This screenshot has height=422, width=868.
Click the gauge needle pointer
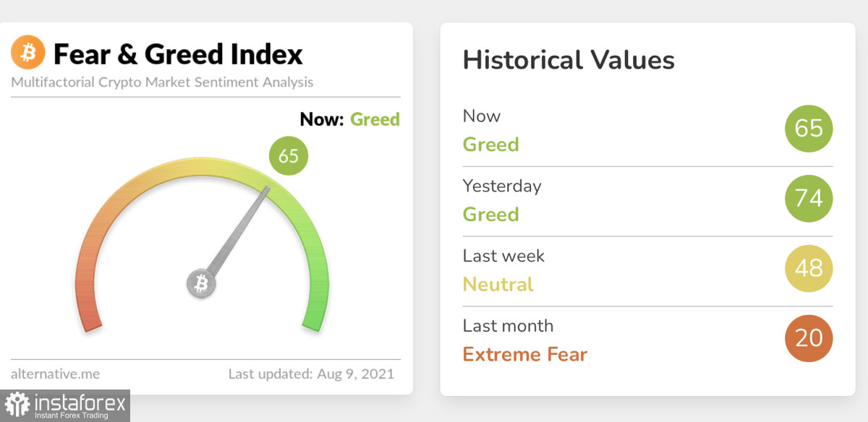click(239, 232)
